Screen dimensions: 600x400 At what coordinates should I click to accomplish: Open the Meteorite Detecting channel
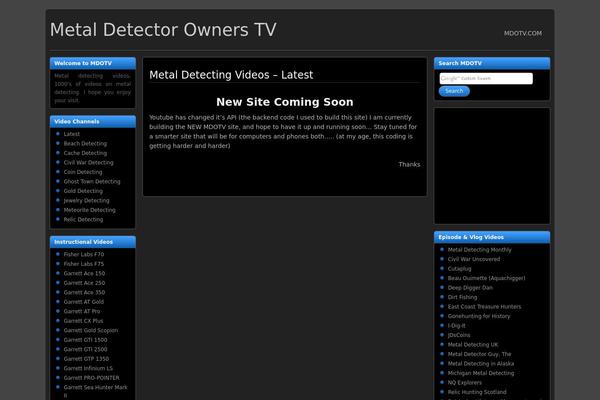(89, 210)
